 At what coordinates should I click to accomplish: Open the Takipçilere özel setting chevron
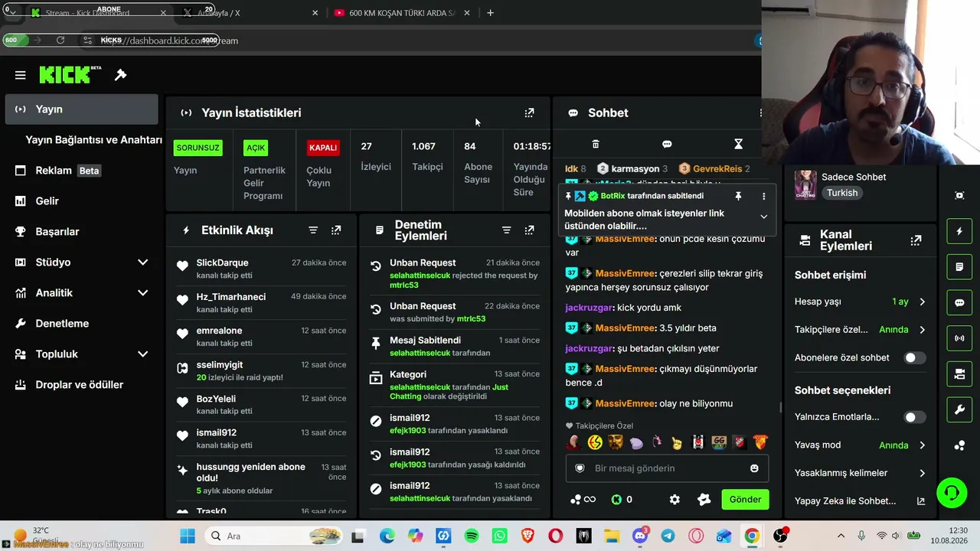point(922,330)
